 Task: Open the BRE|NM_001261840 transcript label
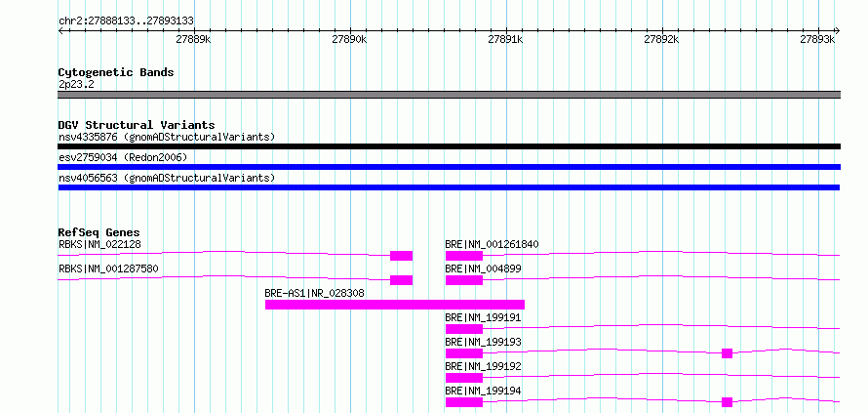click(x=493, y=244)
